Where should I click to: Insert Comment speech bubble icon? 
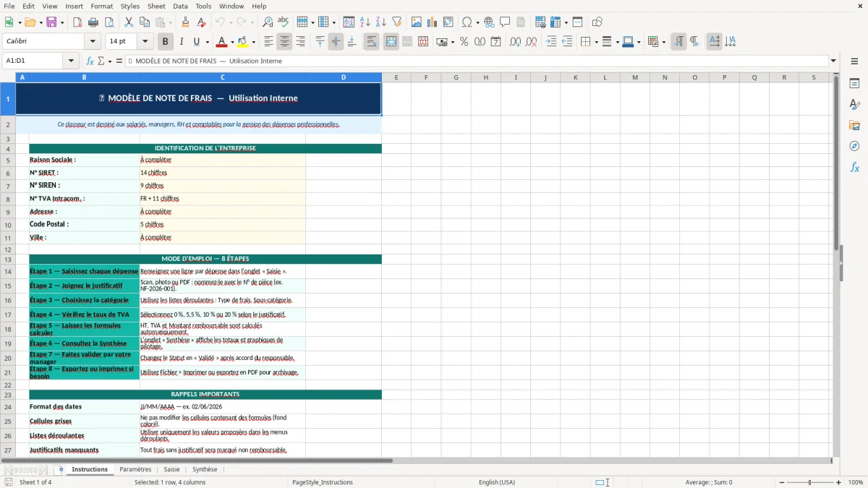(505, 22)
